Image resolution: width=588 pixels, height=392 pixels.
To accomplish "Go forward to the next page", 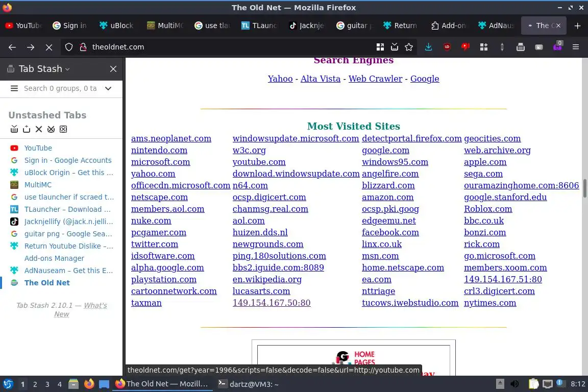I will pos(31,47).
